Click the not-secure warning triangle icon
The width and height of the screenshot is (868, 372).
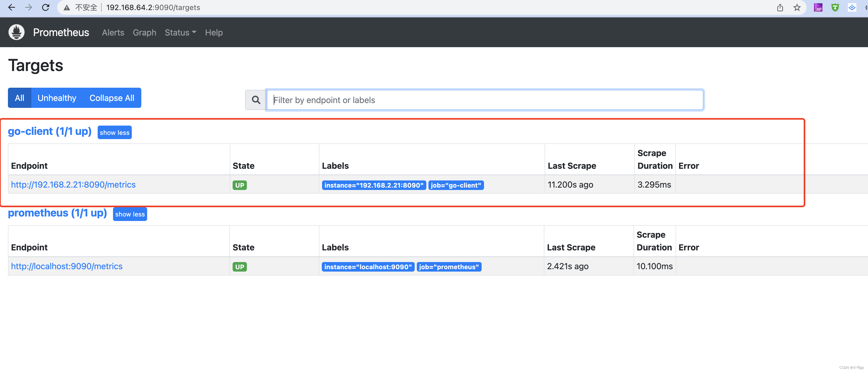[x=67, y=7]
